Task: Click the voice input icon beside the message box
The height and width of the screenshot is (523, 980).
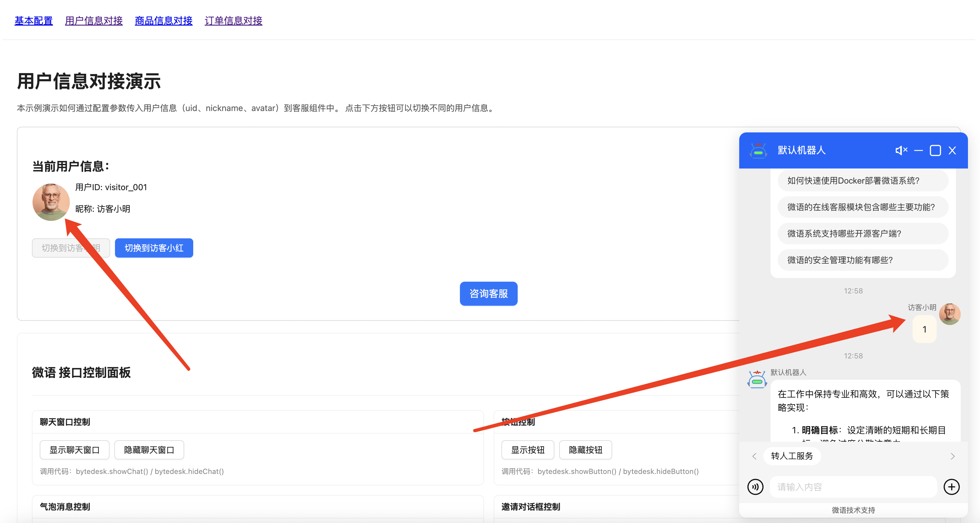Action: click(x=755, y=487)
